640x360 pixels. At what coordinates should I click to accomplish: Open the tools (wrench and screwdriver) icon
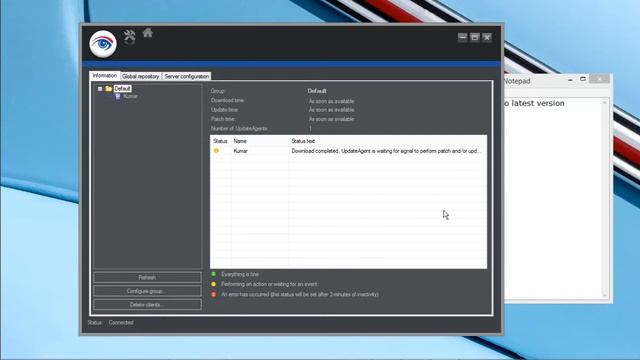(x=130, y=37)
